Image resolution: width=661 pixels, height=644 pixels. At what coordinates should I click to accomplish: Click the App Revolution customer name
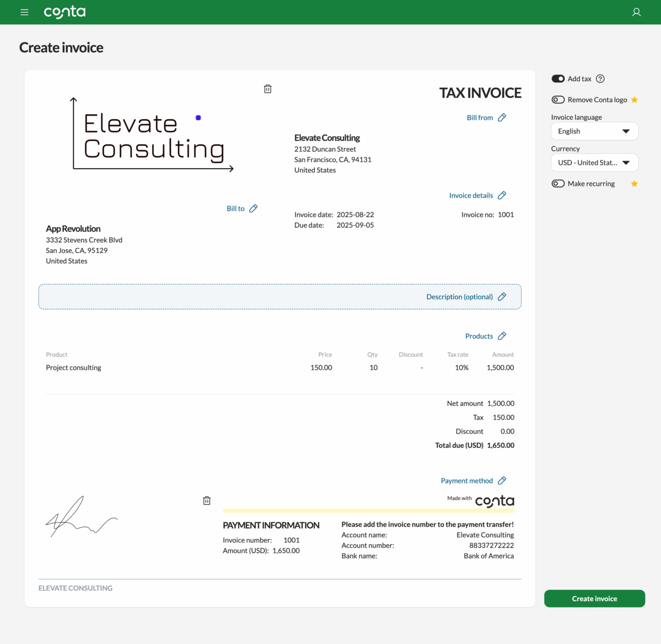73,229
